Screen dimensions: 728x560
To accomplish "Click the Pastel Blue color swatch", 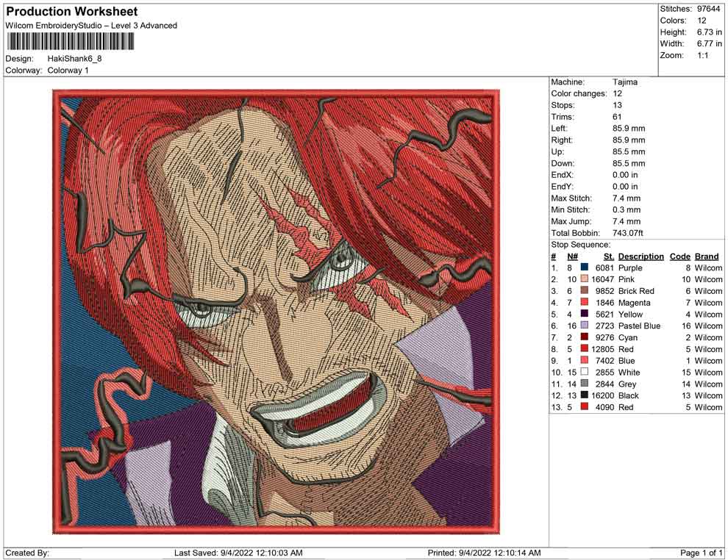I will coord(584,326).
